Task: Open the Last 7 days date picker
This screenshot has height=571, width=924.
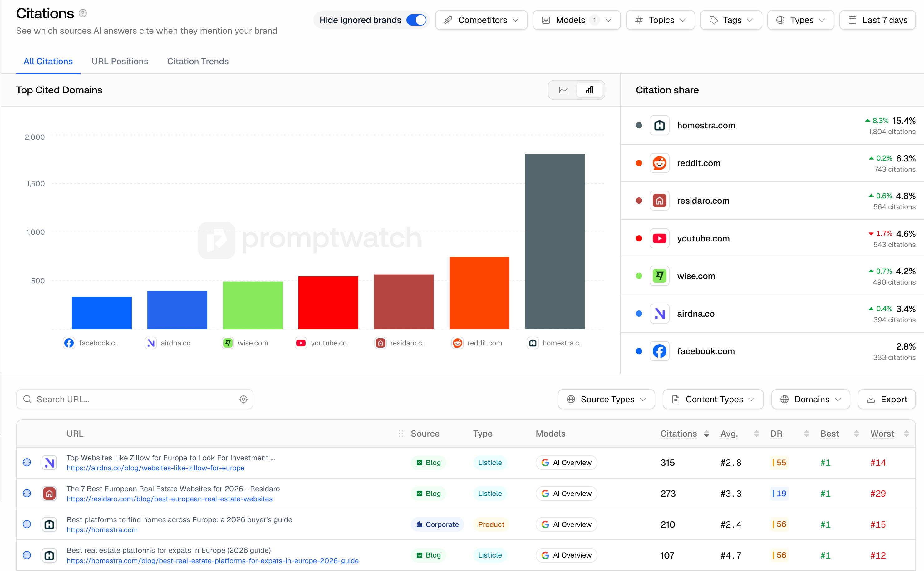Action: [x=877, y=20]
